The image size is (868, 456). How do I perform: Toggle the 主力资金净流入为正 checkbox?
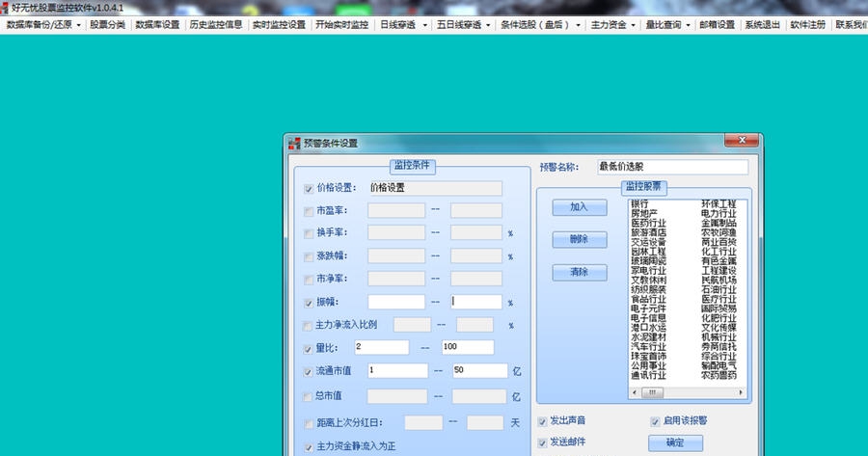point(309,447)
